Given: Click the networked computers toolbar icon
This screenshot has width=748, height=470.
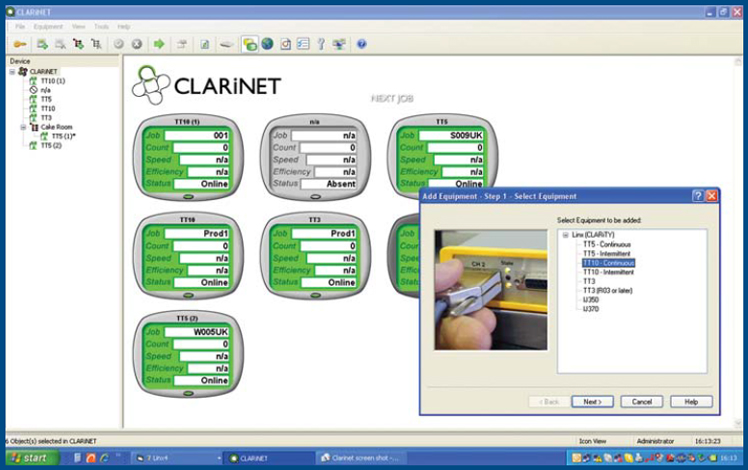Looking at the screenshot, I should pos(339,44).
